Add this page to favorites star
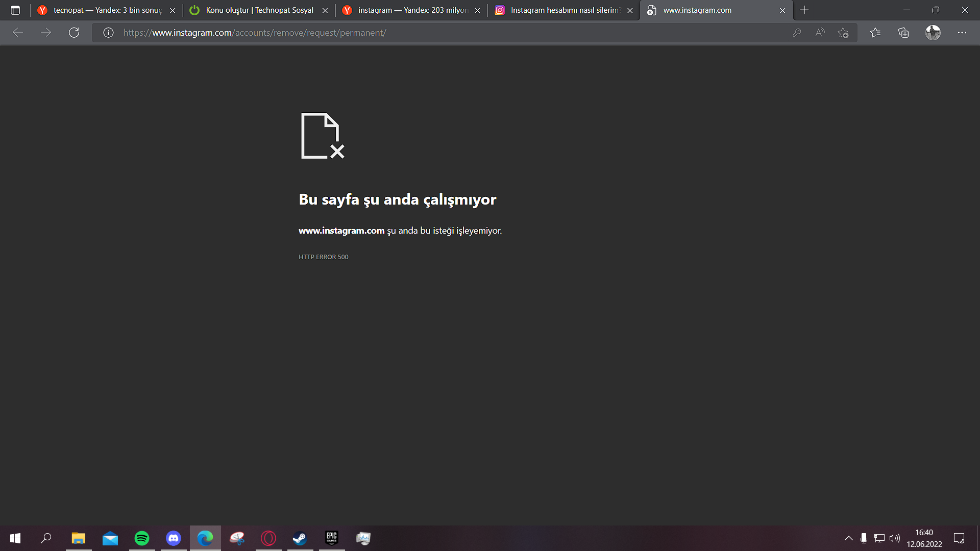The width and height of the screenshot is (980, 551). (x=843, y=33)
